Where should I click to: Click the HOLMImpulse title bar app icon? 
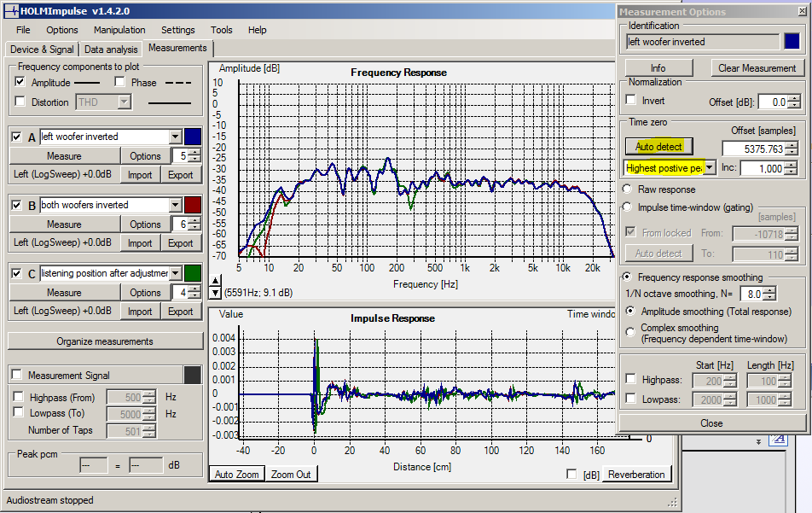(10, 11)
